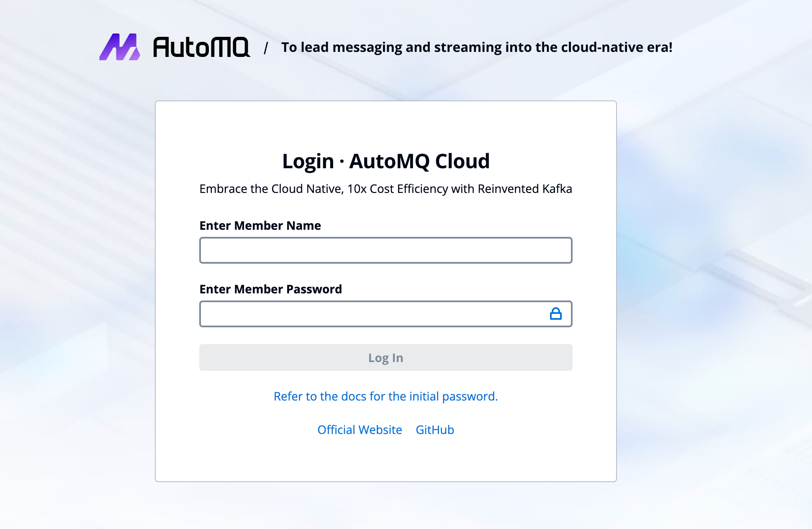Click the words 'initial password' in the docs link
The image size is (812, 529).
tap(453, 396)
